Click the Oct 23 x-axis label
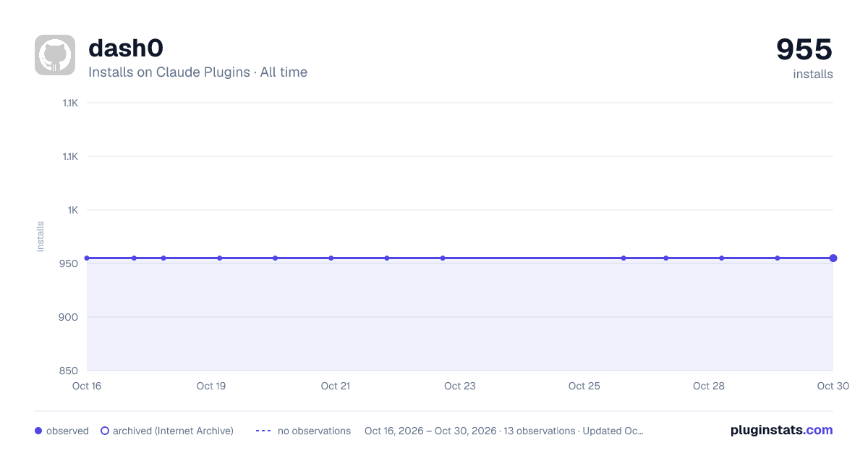 coord(460,386)
